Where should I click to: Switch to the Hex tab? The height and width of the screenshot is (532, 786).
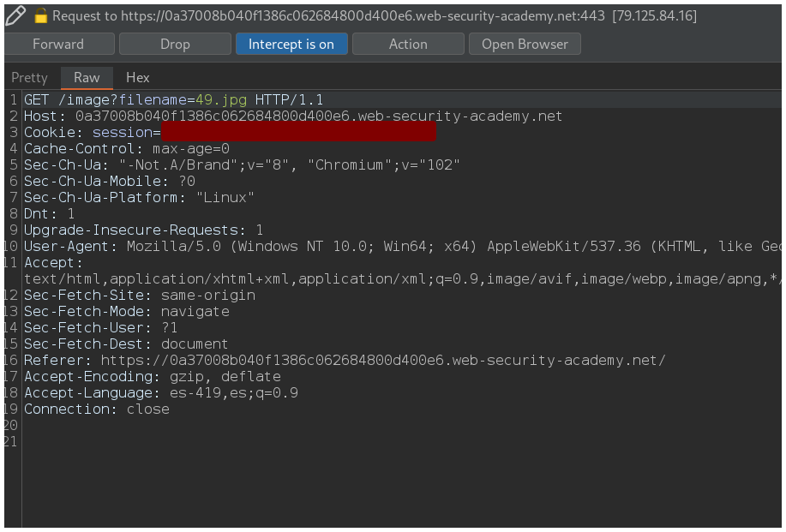(138, 77)
